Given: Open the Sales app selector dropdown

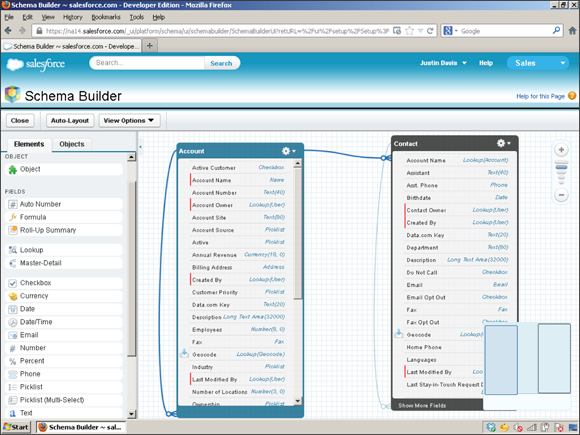Looking at the screenshot, I should click(537, 63).
